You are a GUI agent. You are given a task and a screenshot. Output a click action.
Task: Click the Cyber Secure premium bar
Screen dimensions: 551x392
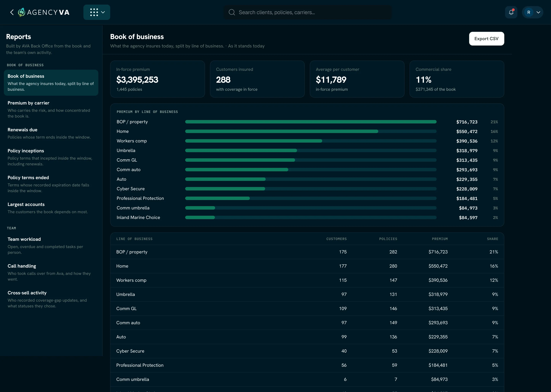pos(225,189)
